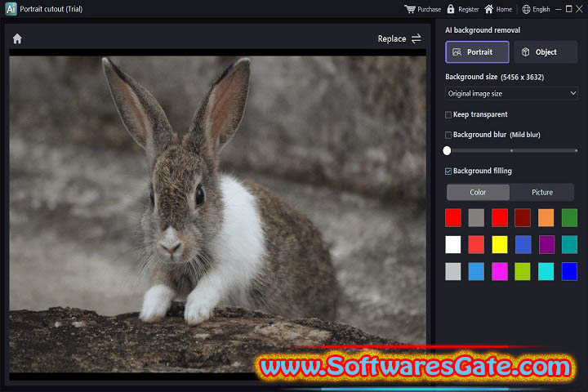Click the Register link text
Image resolution: width=588 pixels, height=392 pixels.
click(x=469, y=9)
